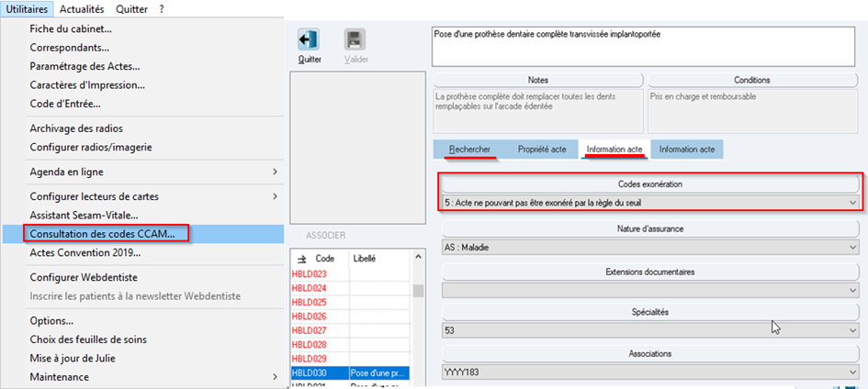Click the Quitter door icon

point(309,39)
